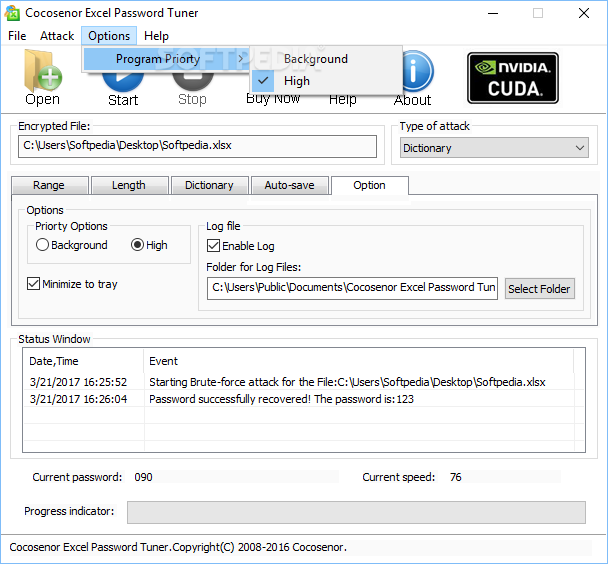Click the Encrypted File path field
The width and height of the screenshot is (608, 564).
pos(197,146)
